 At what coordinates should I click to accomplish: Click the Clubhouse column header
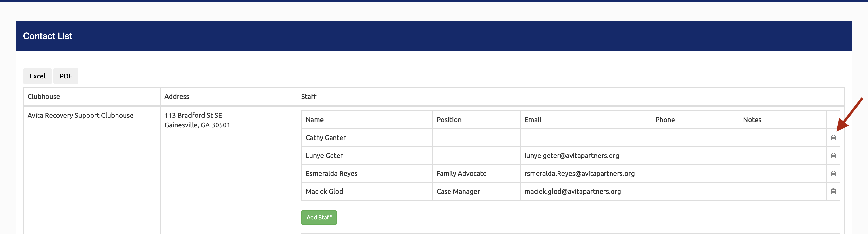(x=44, y=96)
